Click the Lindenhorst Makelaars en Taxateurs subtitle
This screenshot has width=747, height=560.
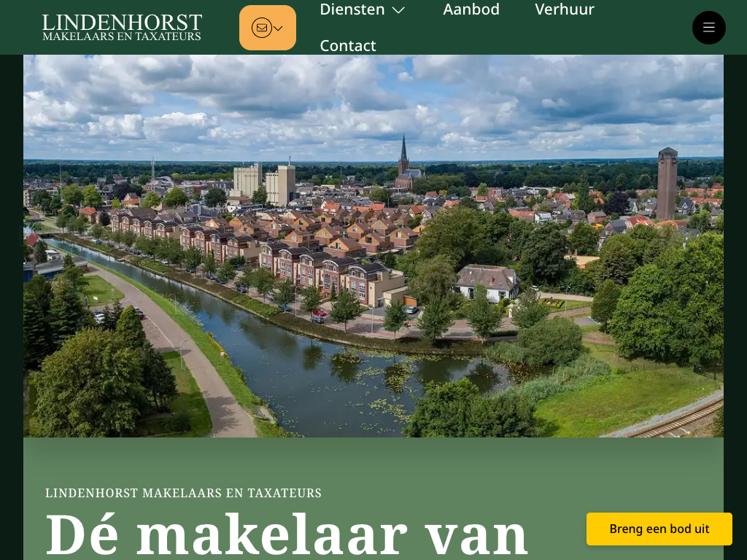pos(183,493)
